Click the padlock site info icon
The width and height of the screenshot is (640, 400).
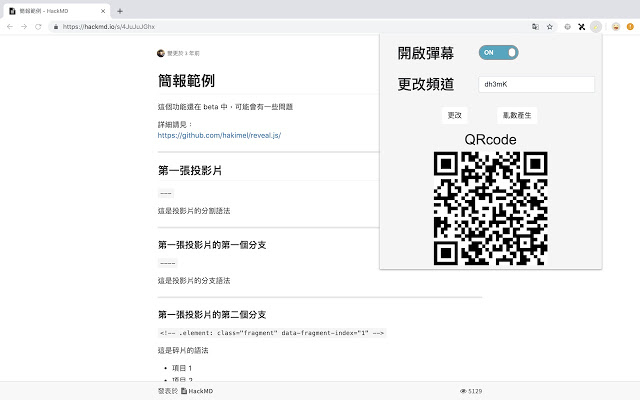(x=56, y=27)
